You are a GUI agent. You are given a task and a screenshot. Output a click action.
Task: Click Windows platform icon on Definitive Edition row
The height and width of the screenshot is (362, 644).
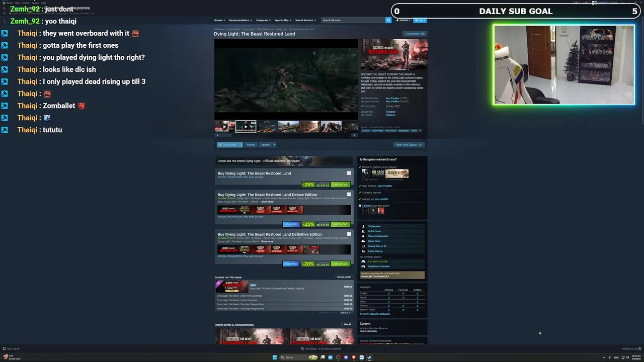[x=349, y=234]
